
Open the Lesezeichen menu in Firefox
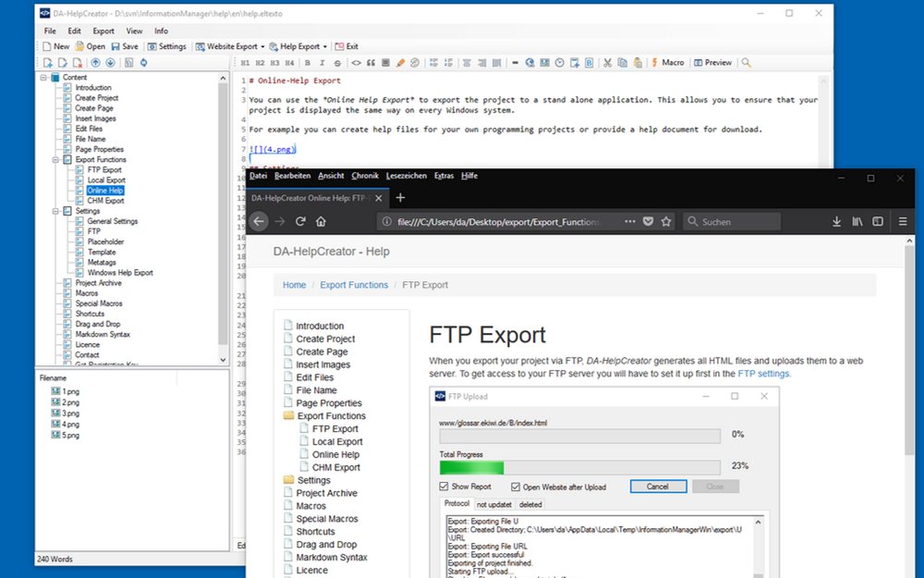coord(407,176)
